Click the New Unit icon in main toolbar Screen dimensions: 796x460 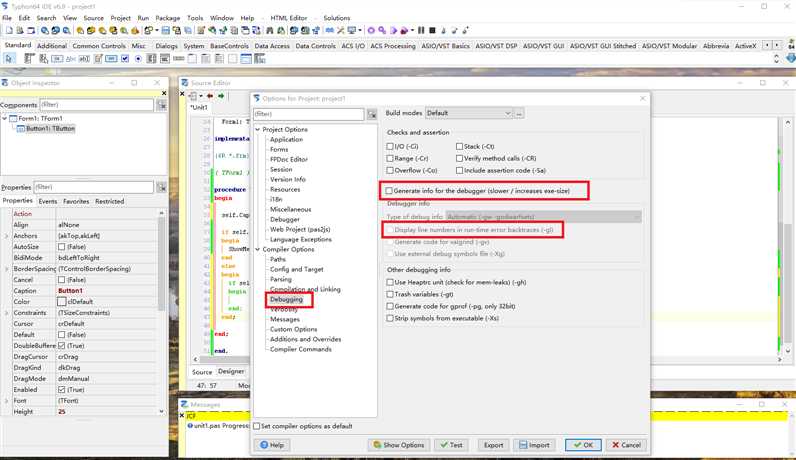9,31
